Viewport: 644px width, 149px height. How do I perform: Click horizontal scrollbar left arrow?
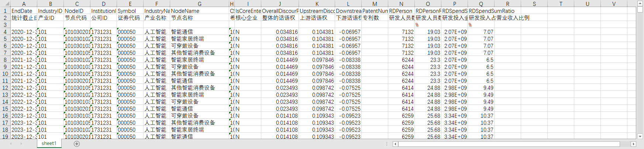coord(395,144)
